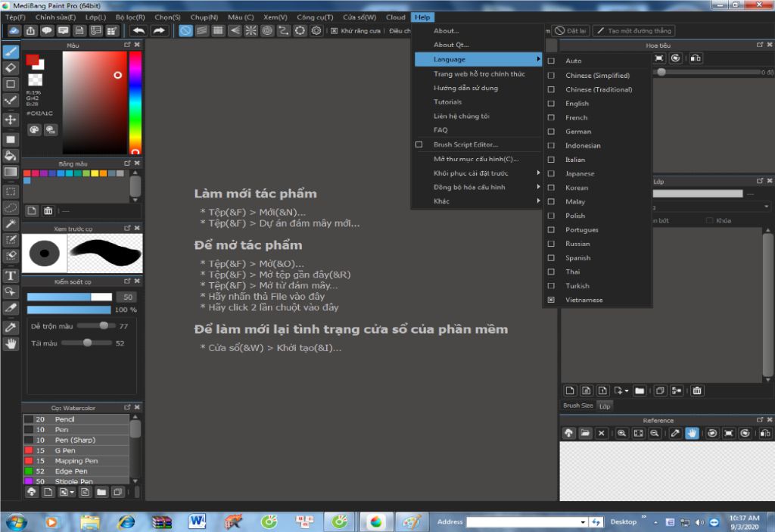Image resolution: width=775 pixels, height=532 pixels.
Task: Click Liên hệ chúng tôi entry
Action: (461, 117)
